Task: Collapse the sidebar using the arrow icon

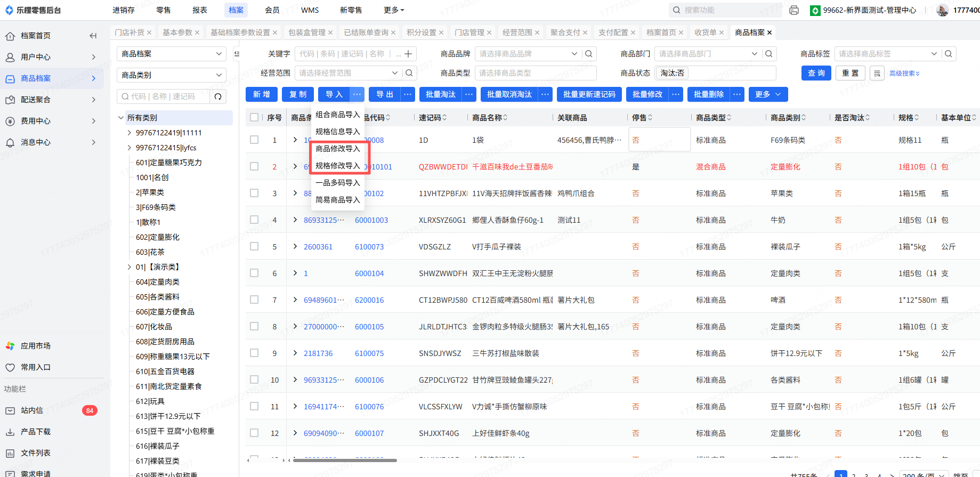Action: 93,36
